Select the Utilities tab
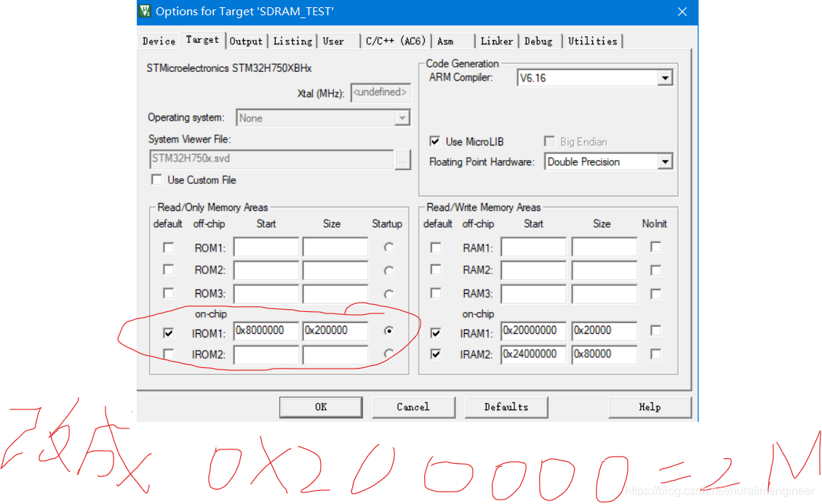 pos(592,41)
